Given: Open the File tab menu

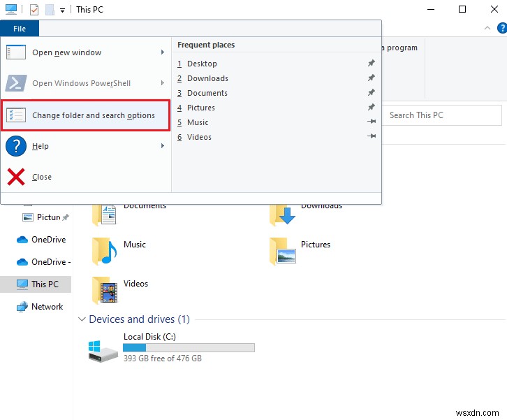Looking at the screenshot, I should point(20,29).
